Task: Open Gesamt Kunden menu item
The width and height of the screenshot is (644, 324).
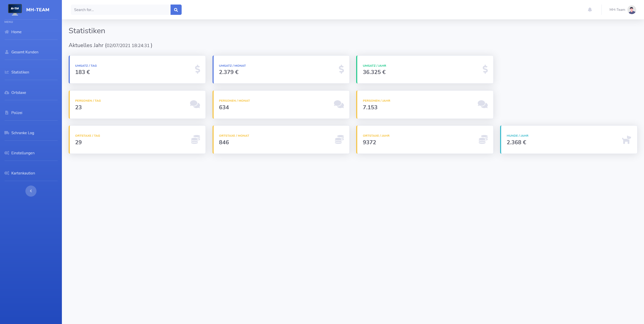Action: (x=25, y=52)
